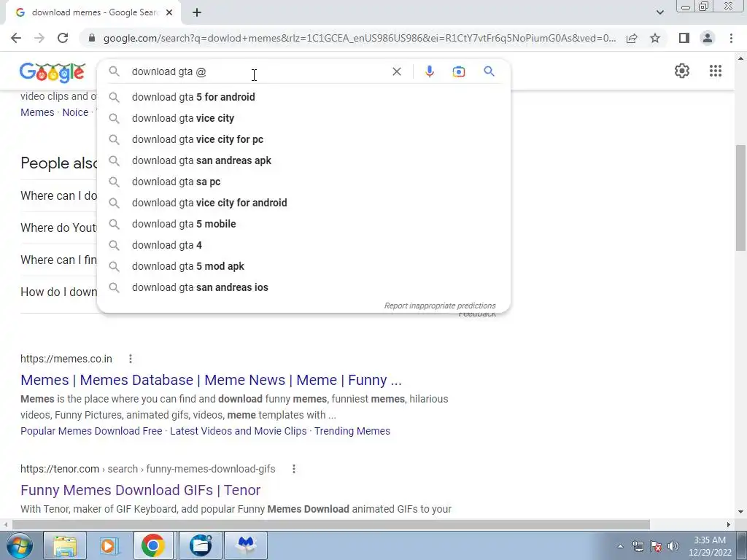This screenshot has width=747, height=560.
Task: Open more options for tenor.com result
Action: 294,469
